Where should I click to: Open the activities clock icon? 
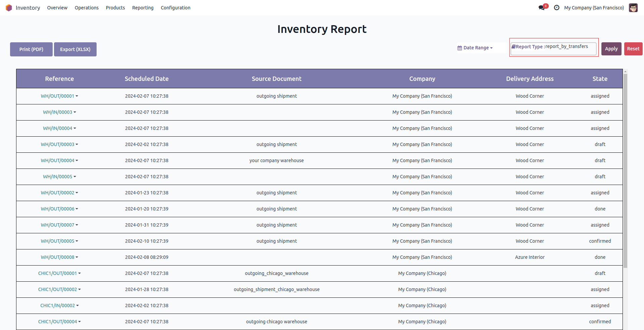pyautogui.click(x=556, y=8)
